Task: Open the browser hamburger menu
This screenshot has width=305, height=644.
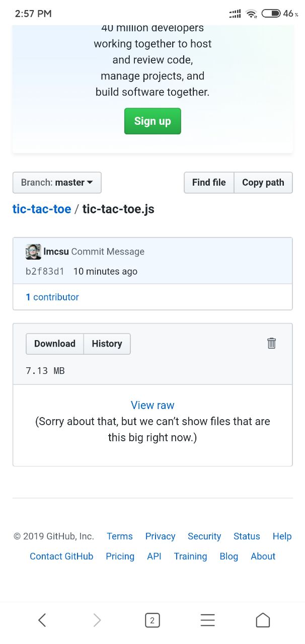Action: (207, 620)
